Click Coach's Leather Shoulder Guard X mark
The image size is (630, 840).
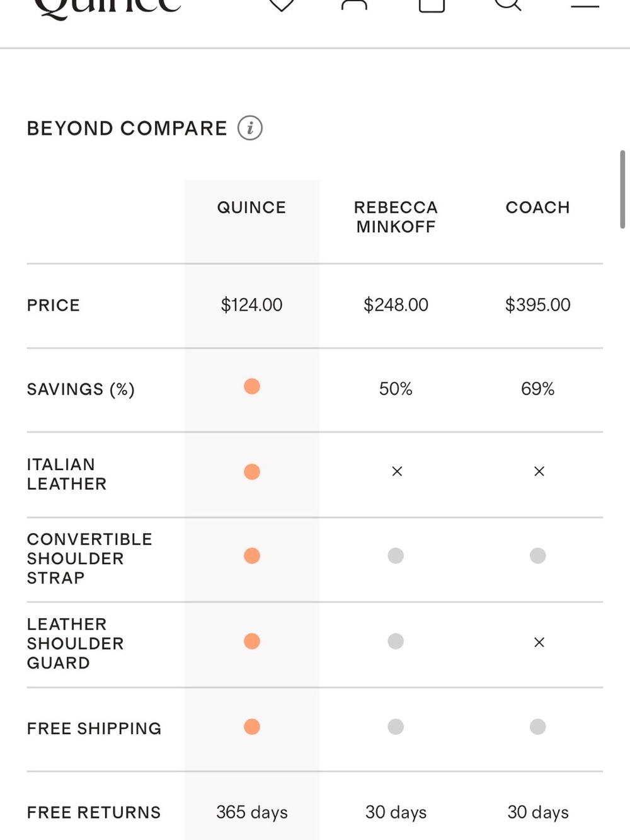[x=539, y=642]
